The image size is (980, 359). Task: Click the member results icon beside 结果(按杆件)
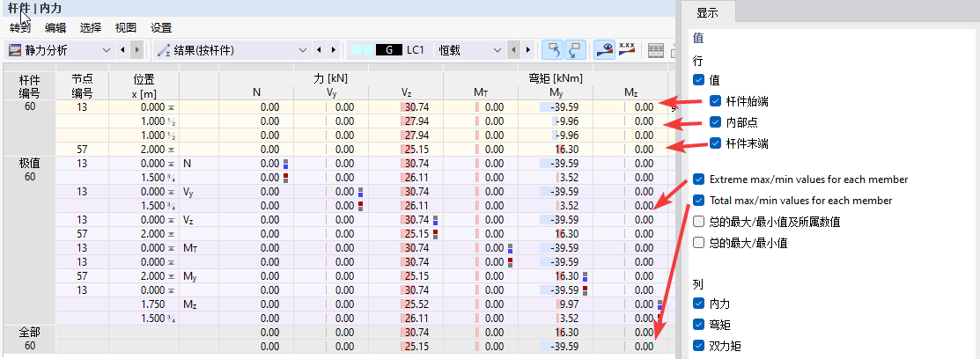coord(165,50)
